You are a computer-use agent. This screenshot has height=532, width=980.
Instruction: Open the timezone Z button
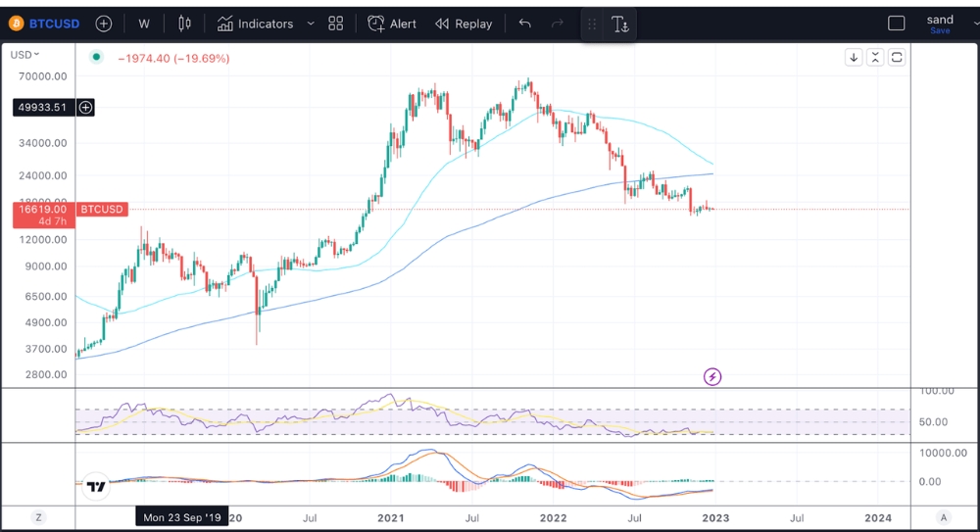pyautogui.click(x=39, y=517)
